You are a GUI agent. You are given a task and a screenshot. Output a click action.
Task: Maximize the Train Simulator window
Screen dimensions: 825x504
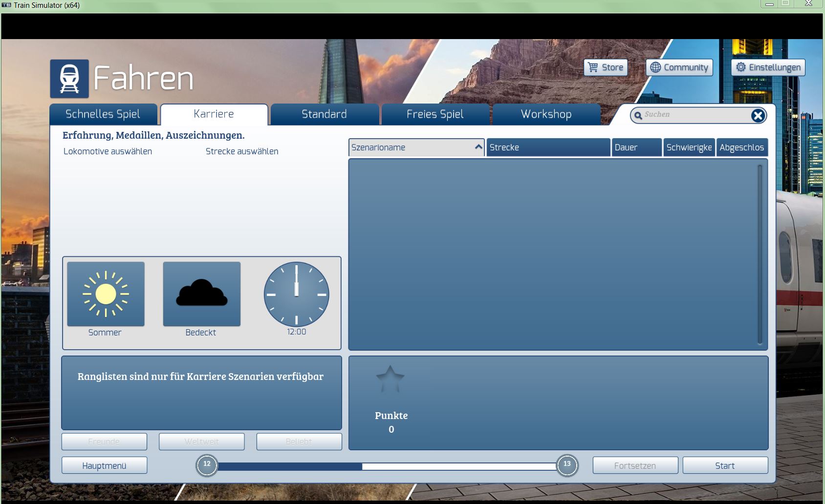pos(786,3)
